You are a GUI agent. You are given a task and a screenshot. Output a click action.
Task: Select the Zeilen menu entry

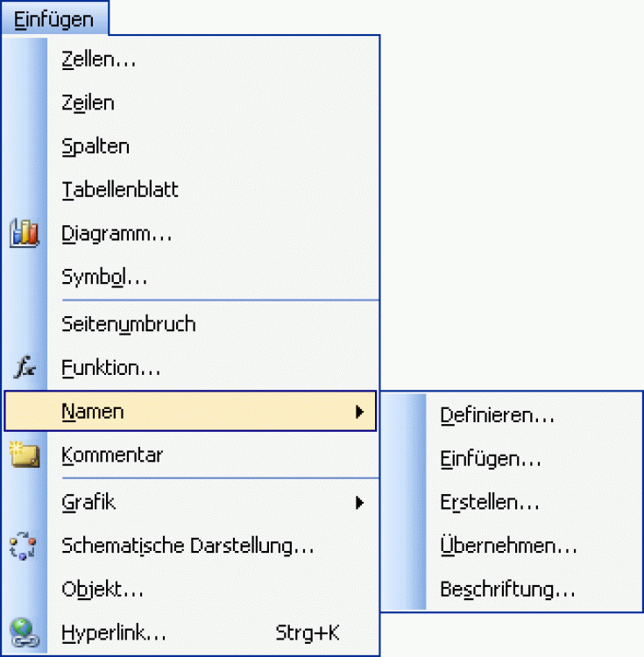(88, 102)
